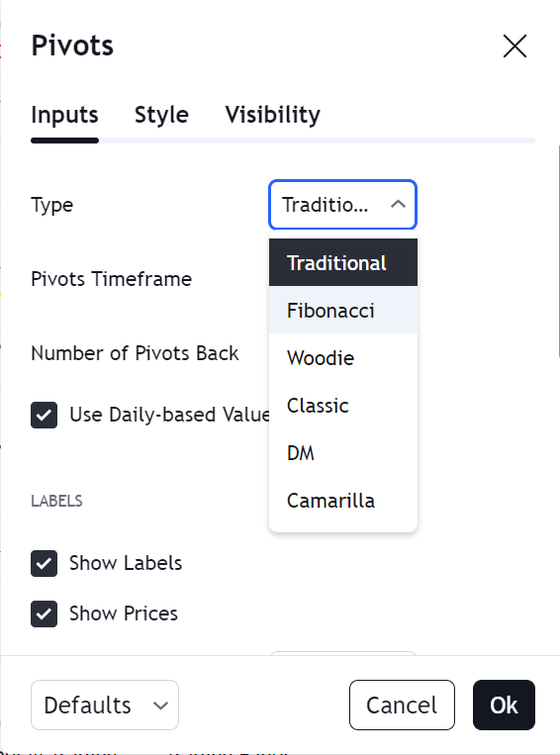Click the Defaults chevron arrow icon
Viewport: 560px width, 755px height.
pyautogui.click(x=160, y=706)
